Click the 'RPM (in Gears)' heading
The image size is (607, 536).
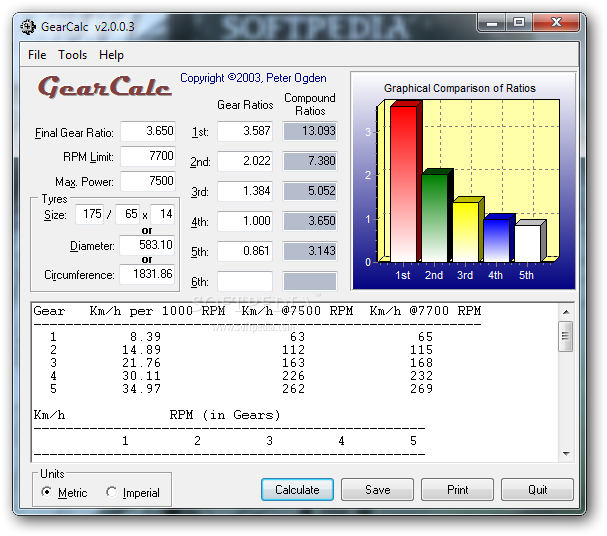pyautogui.click(x=225, y=415)
